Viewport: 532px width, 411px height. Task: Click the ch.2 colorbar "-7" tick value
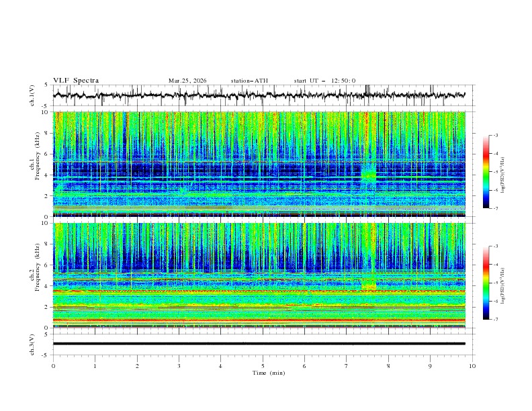click(x=495, y=319)
